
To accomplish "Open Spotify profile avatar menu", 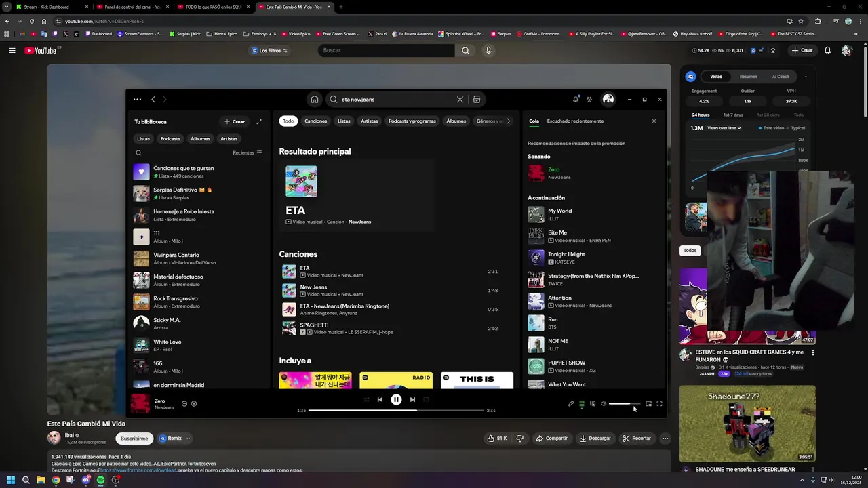I will tap(608, 99).
